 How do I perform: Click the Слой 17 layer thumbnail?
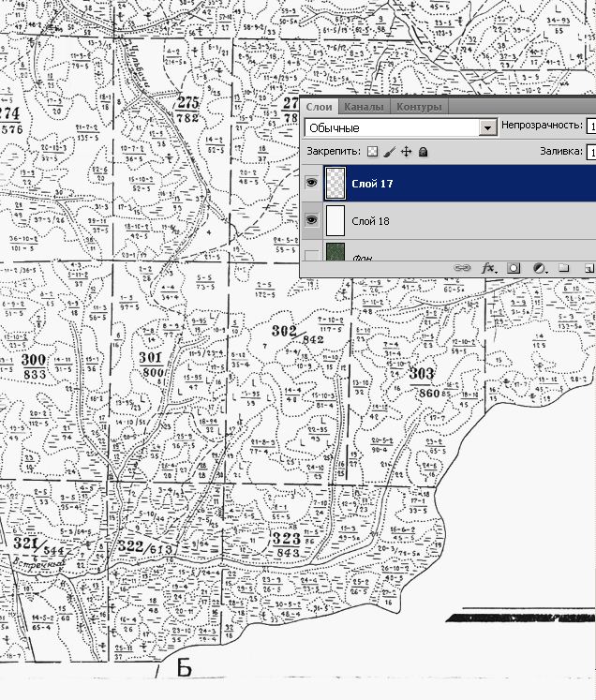[335, 184]
